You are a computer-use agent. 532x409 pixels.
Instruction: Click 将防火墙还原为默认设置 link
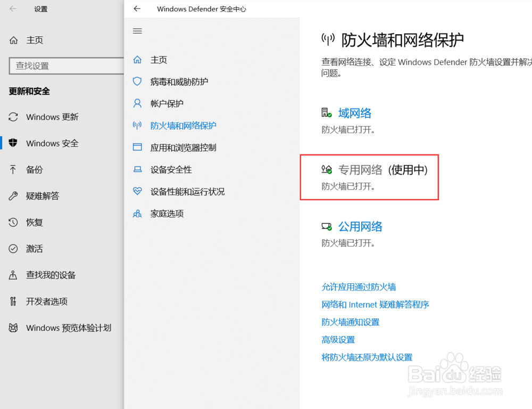(x=367, y=357)
